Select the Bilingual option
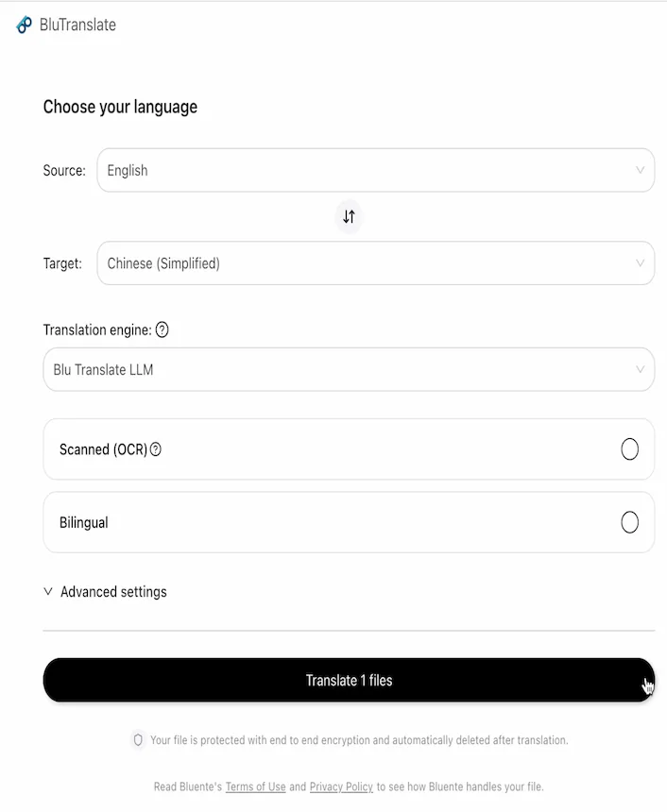The height and width of the screenshot is (812, 667). 630,522
